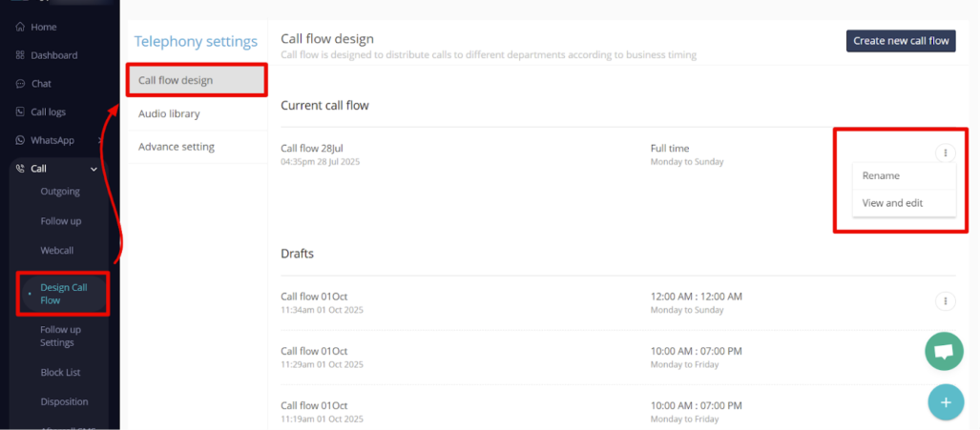Open Design Call Flow sidebar link
The width and height of the screenshot is (980, 430).
[64, 294]
